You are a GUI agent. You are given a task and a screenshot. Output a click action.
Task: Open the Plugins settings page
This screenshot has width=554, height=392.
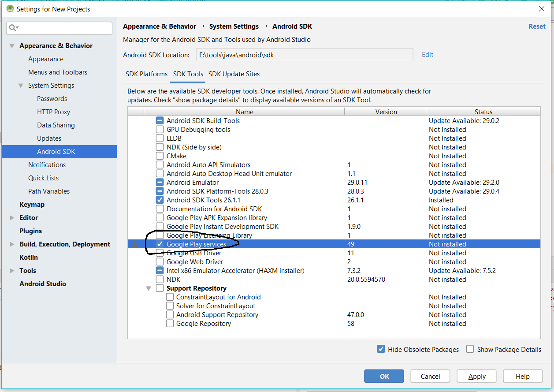tap(31, 231)
